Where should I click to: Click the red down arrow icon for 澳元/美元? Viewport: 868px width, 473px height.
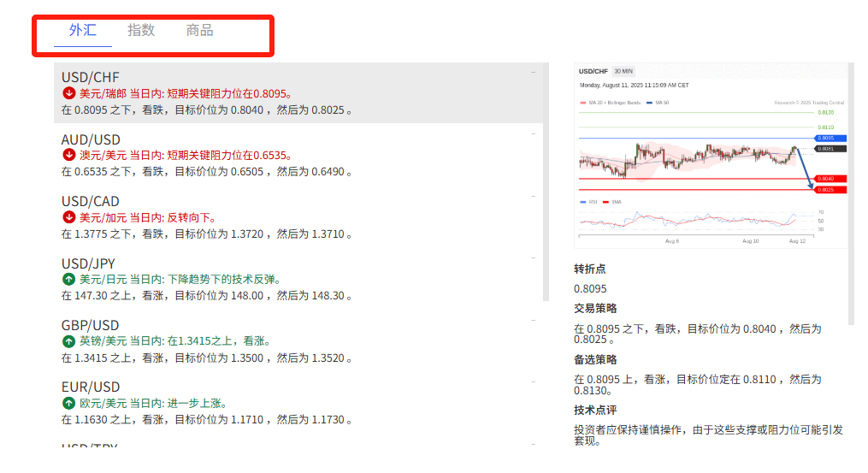68,155
